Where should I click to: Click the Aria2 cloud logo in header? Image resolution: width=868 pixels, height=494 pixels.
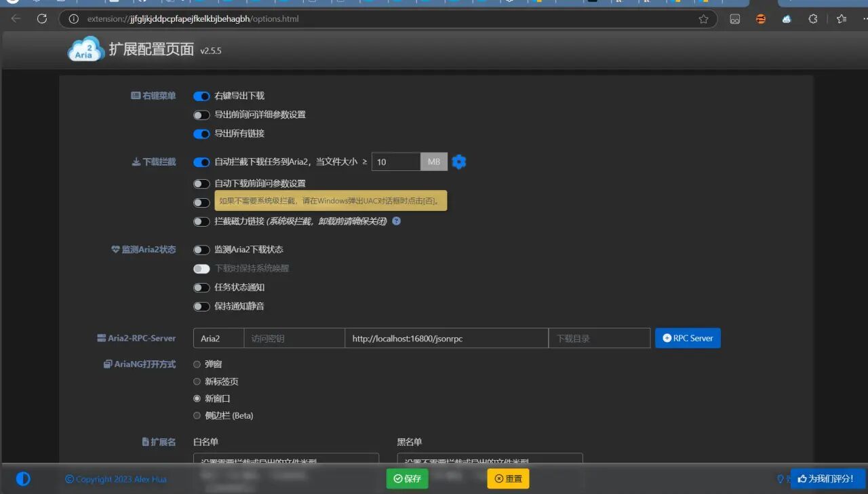tap(85, 50)
